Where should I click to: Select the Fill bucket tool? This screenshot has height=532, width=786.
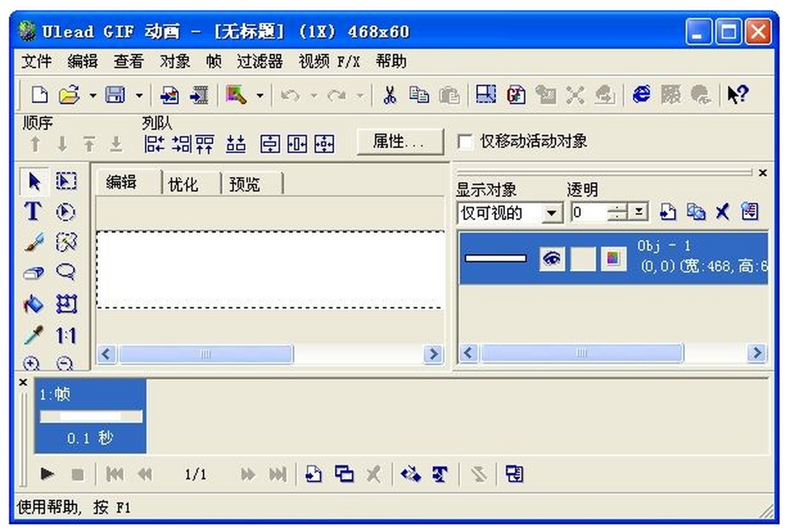(33, 305)
